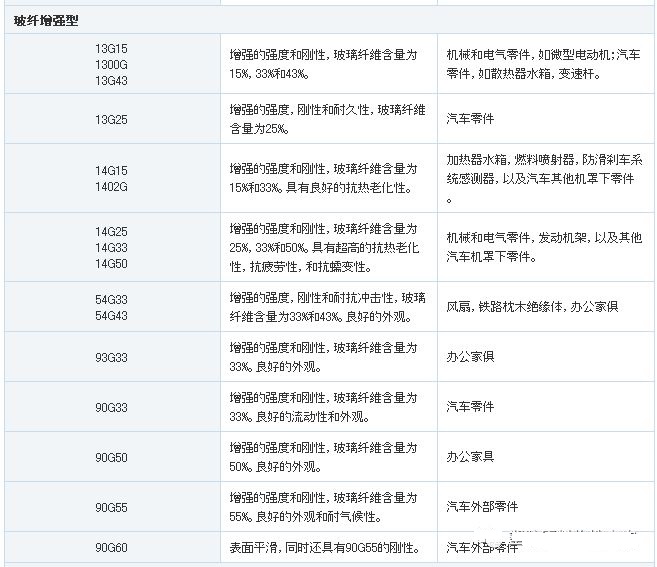The image size is (657, 567).
Task: Click the 14G50 grade text
Action: (x=111, y=263)
